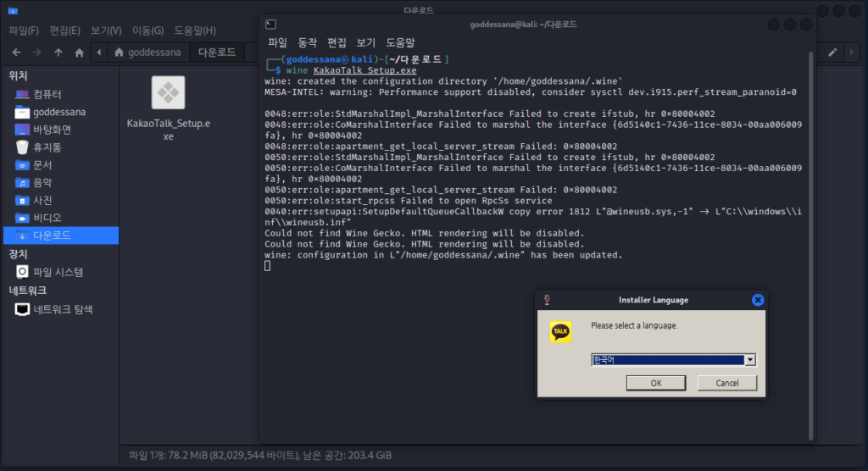Open 보기(V) menu in file manager
This screenshot has width=868, height=471.
point(106,30)
